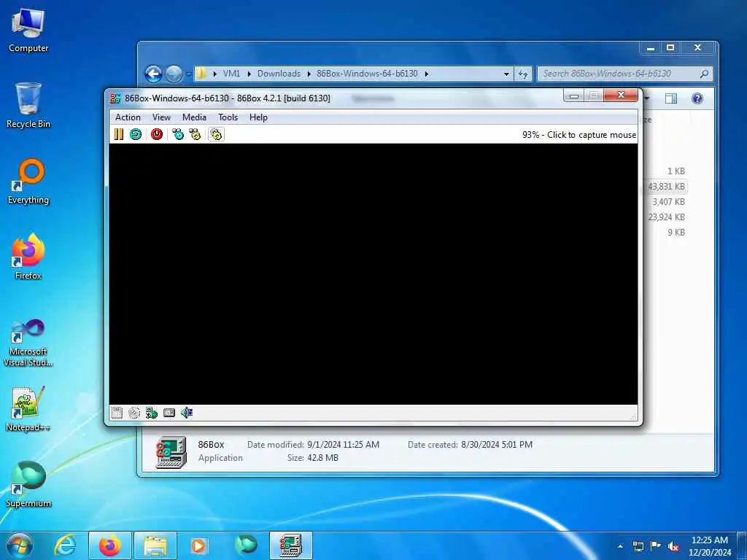Viewport: 747px width, 560px height.
Task: Expand the arrow before VM1 breadcrumb
Action: point(215,74)
